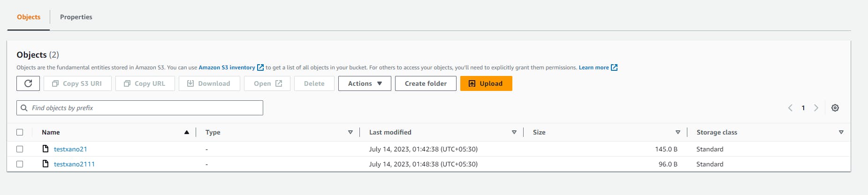Click the refresh objects icon button
This screenshot has height=195, width=868.
28,83
